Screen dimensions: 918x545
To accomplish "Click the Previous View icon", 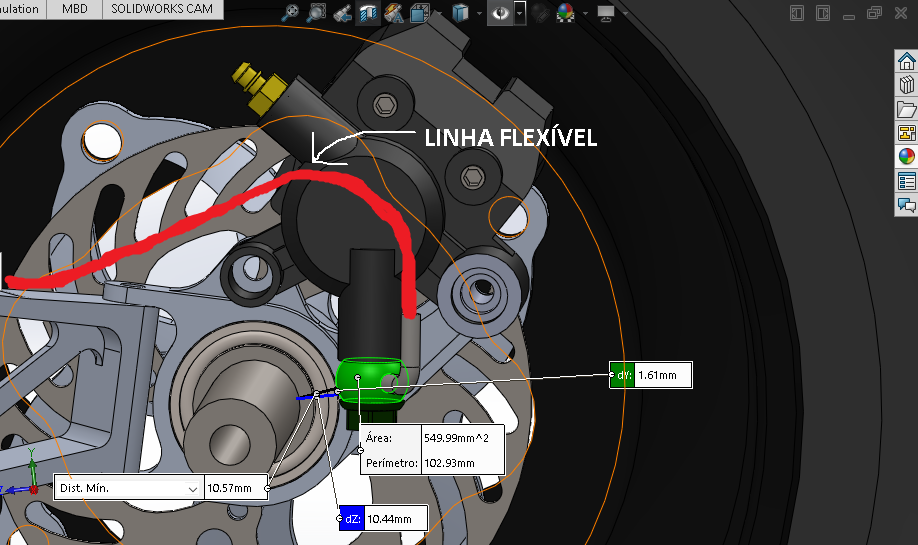I will click(342, 13).
